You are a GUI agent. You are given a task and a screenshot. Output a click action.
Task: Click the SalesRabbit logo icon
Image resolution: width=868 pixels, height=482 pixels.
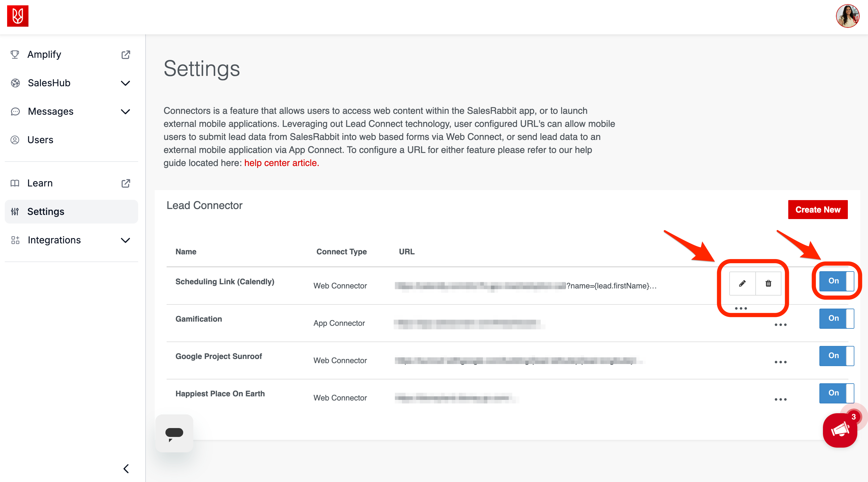pyautogui.click(x=17, y=16)
